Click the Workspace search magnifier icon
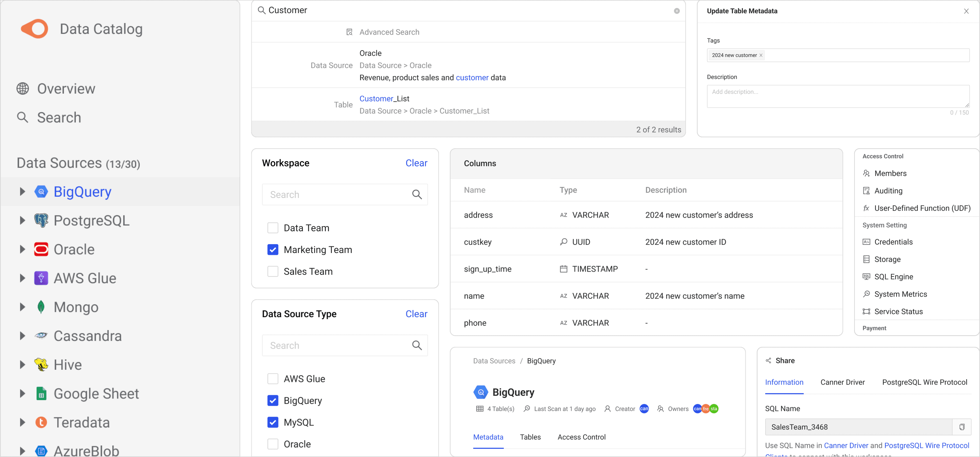Viewport: 980px width, 457px height. point(417,195)
